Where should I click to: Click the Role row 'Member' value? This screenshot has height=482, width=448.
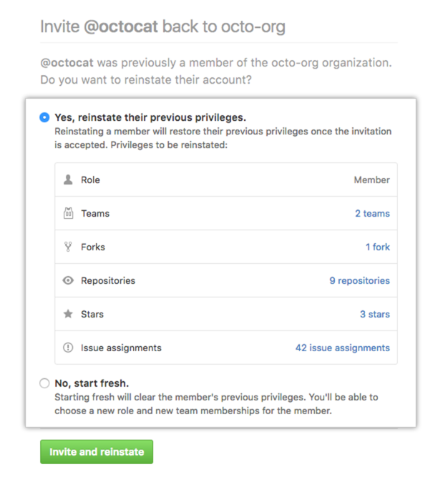(x=371, y=180)
